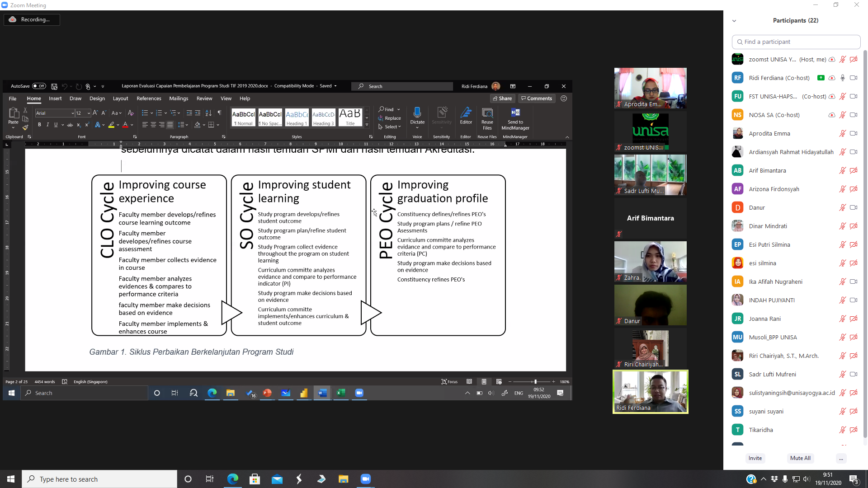Click the Invite button
Viewport: 868px width, 488px height.
pyautogui.click(x=755, y=458)
